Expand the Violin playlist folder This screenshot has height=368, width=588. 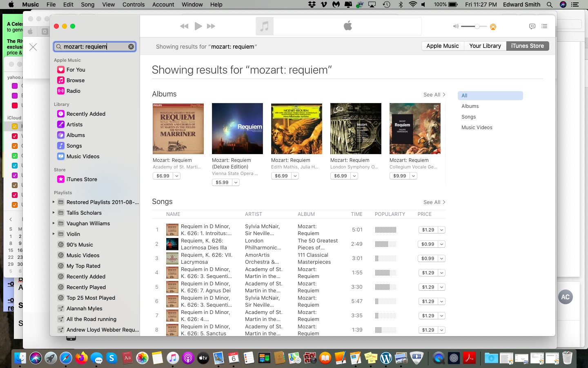pos(53,234)
